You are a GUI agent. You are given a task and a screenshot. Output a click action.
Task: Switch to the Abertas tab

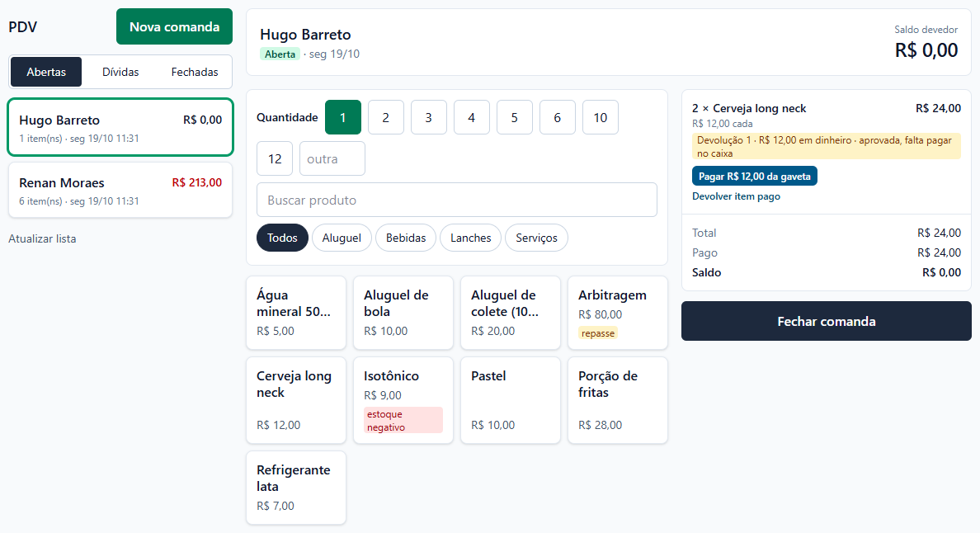(x=46, y=72)
